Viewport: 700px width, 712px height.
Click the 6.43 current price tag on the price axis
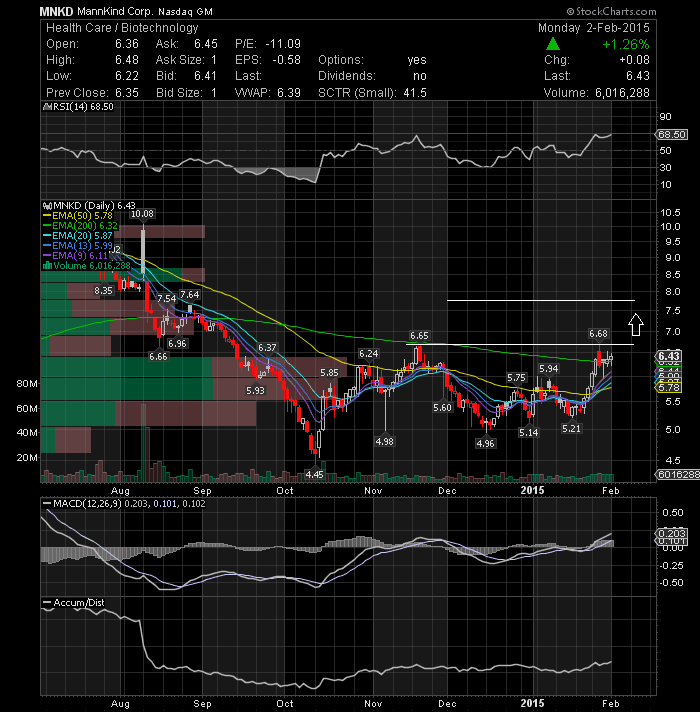(669, 356)
